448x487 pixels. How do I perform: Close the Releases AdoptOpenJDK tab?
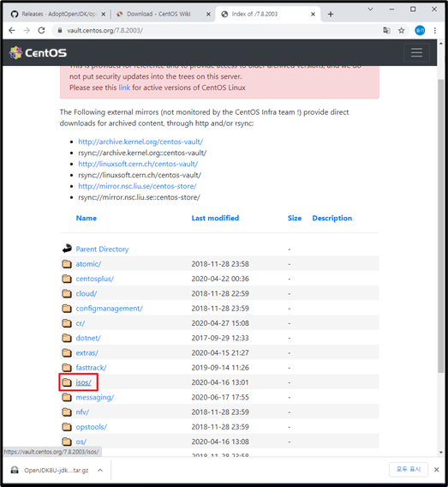click(104, 14)
